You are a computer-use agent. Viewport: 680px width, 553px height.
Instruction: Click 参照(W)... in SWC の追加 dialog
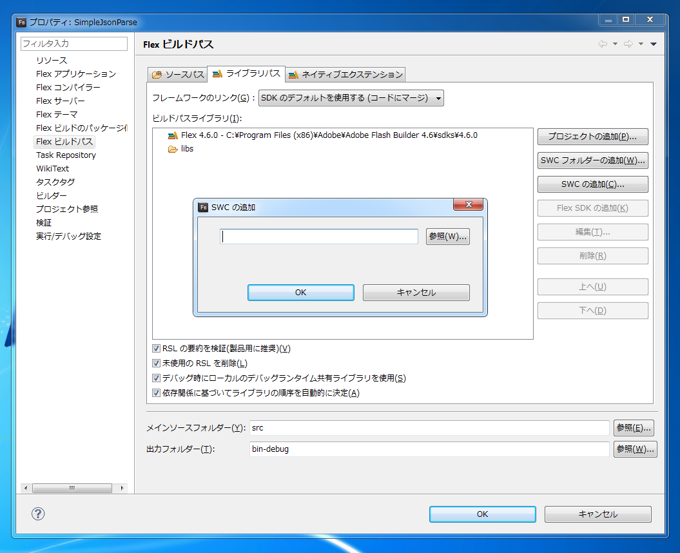(x=448, y=236)
